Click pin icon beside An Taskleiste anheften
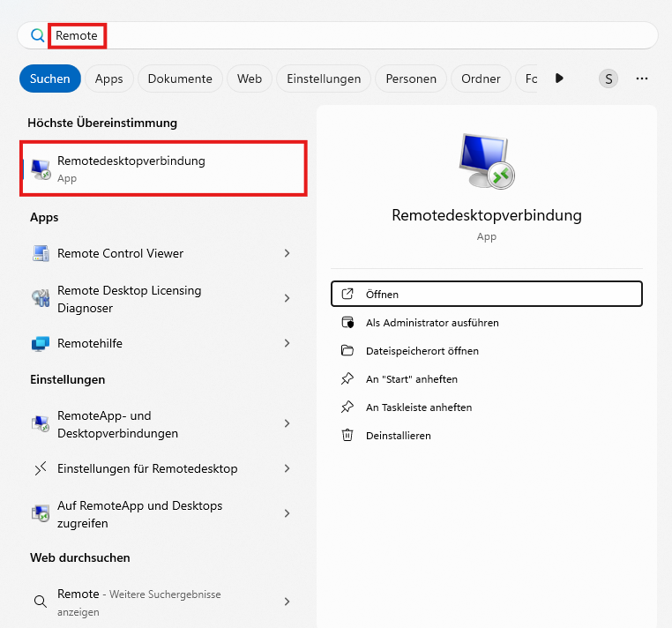The image size is (672, 628). tap(347, 407)
